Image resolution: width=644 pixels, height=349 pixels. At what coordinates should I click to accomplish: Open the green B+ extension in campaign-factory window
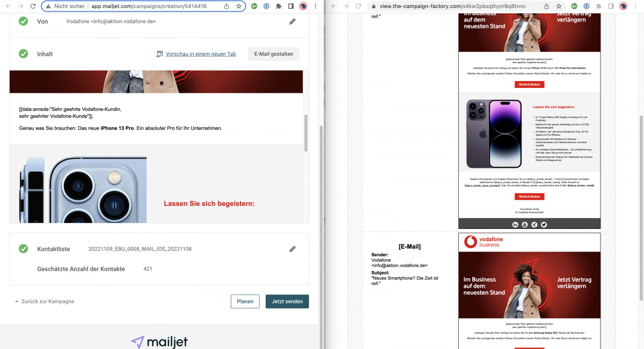574,6
